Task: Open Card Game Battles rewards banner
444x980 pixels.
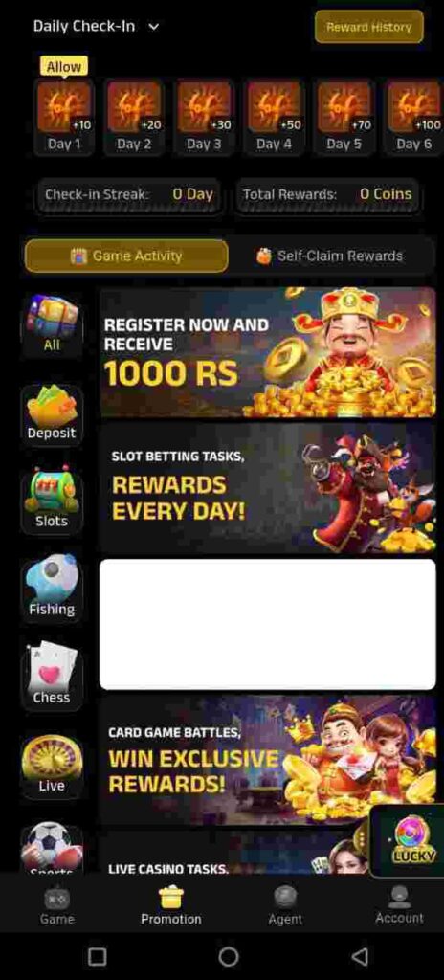Action: click(x=268, y=760)
